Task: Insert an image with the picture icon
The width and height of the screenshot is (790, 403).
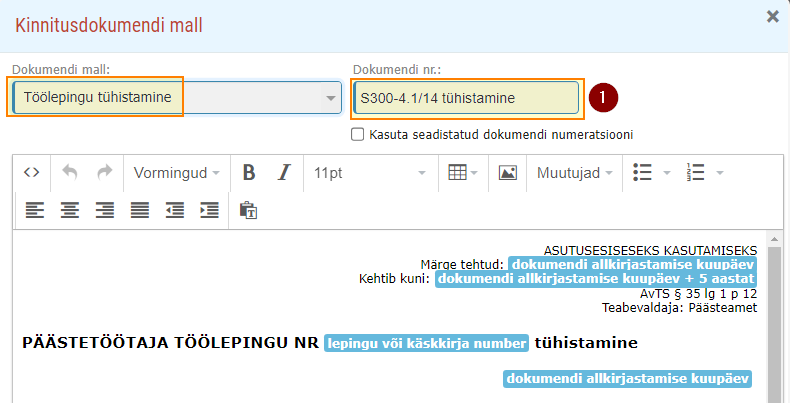Action: pos(508,173)
